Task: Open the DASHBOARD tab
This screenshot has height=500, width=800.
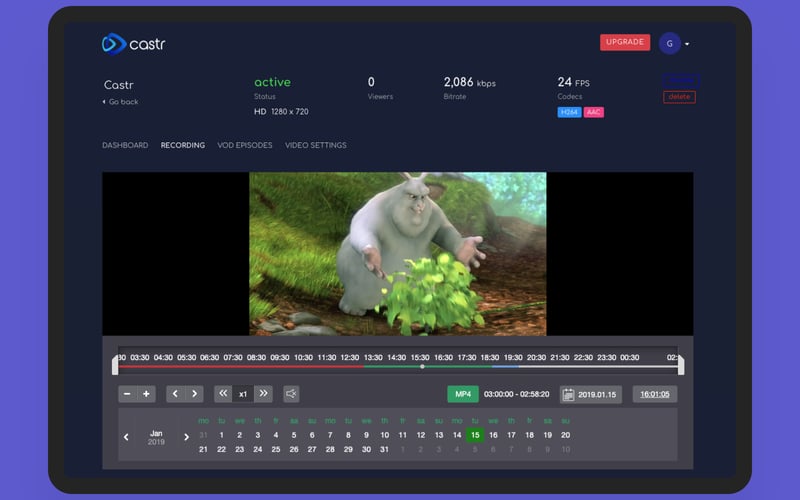Action: click(125, 145)
